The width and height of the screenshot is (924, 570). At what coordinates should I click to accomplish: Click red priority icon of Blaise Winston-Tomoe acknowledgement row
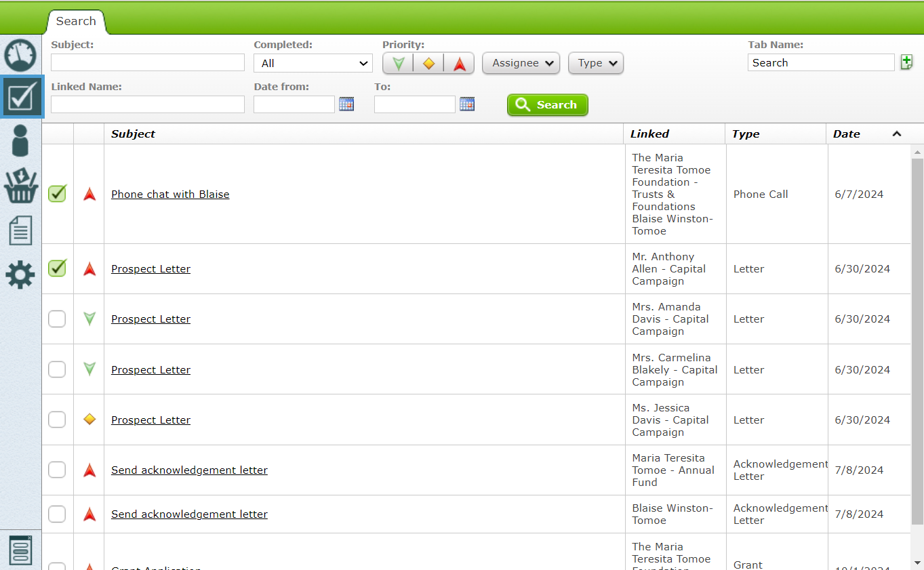(x=89, y=514)
